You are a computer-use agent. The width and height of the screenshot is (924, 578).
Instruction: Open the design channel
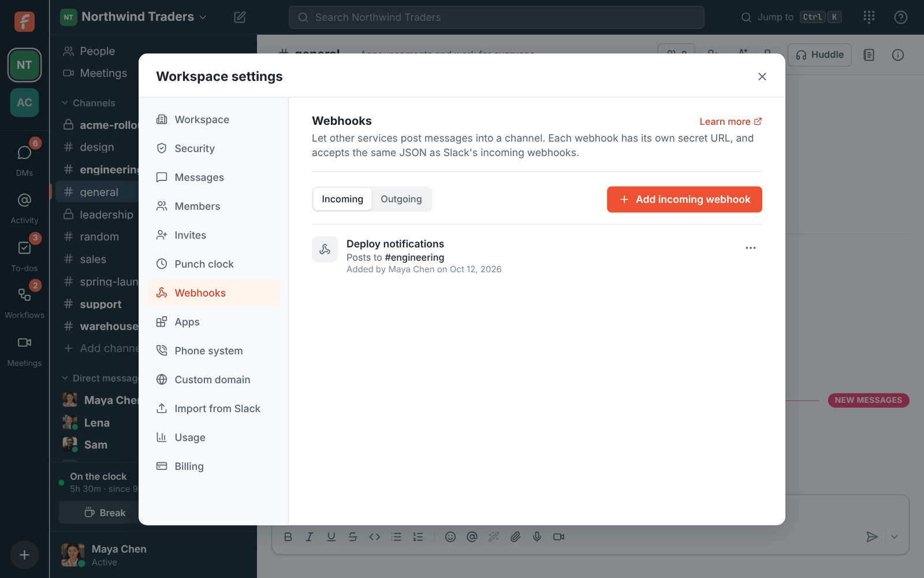coord(97,147)
